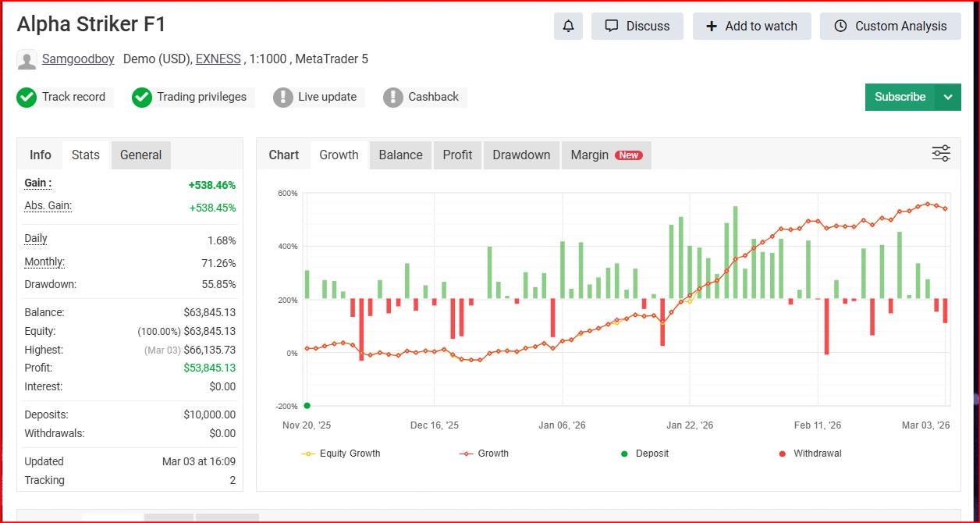Click the Mar 03 at 16:09 updated value
This screenshot has width=980, height=523.
click(199, 461)
